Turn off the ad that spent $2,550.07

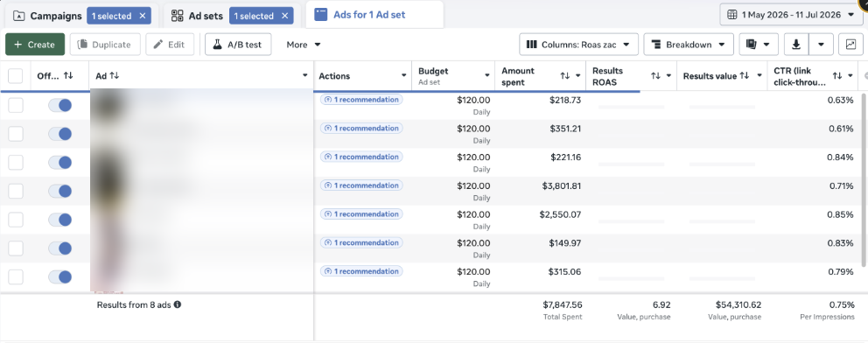59,220
